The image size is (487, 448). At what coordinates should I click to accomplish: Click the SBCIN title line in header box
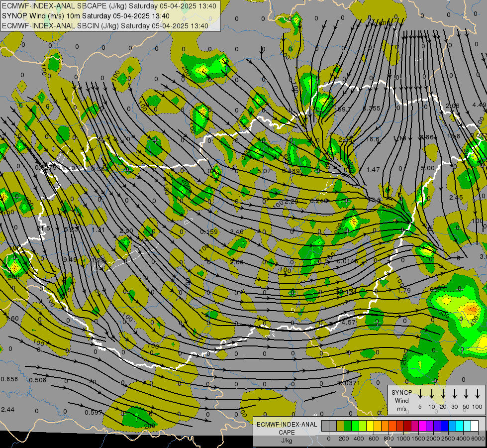pos(105,26)
